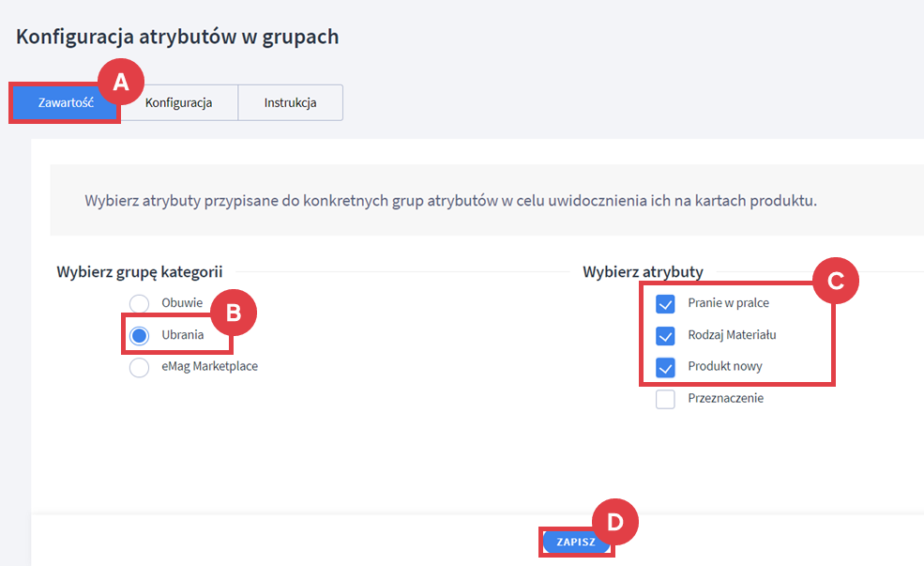Image resolution: width=924 pixels, height=566 pixels.
Task: Click the Wybierz grupę kategorii heading
Action: click(140, 272)
